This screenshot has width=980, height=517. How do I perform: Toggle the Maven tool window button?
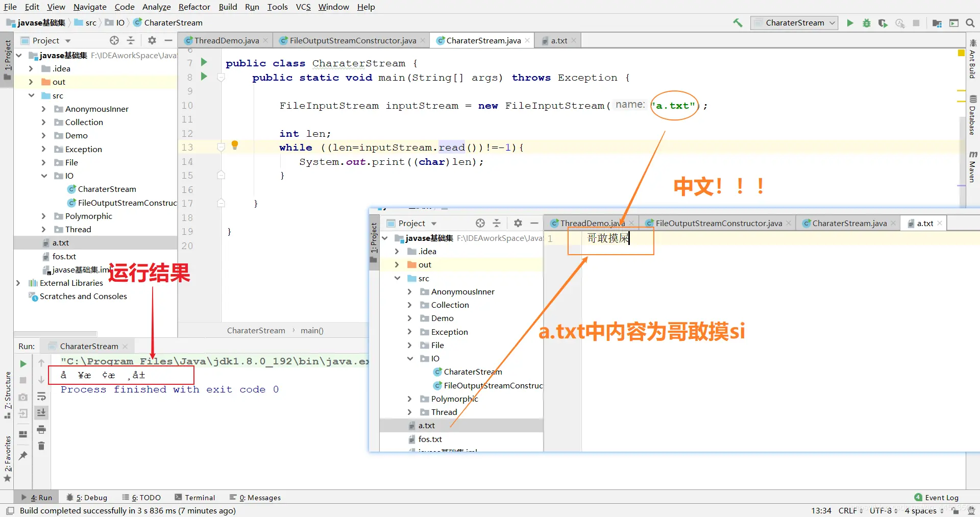(972, 166)
